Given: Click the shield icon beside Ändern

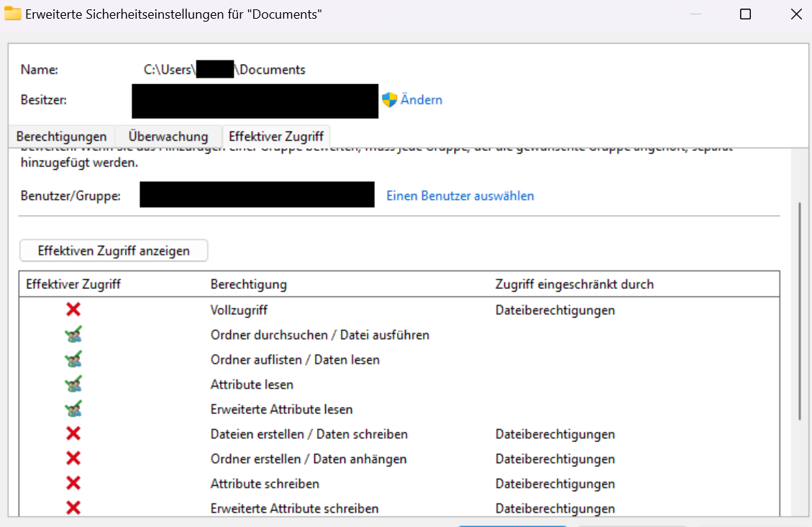Looking at the screenshot, I should 389,100.
